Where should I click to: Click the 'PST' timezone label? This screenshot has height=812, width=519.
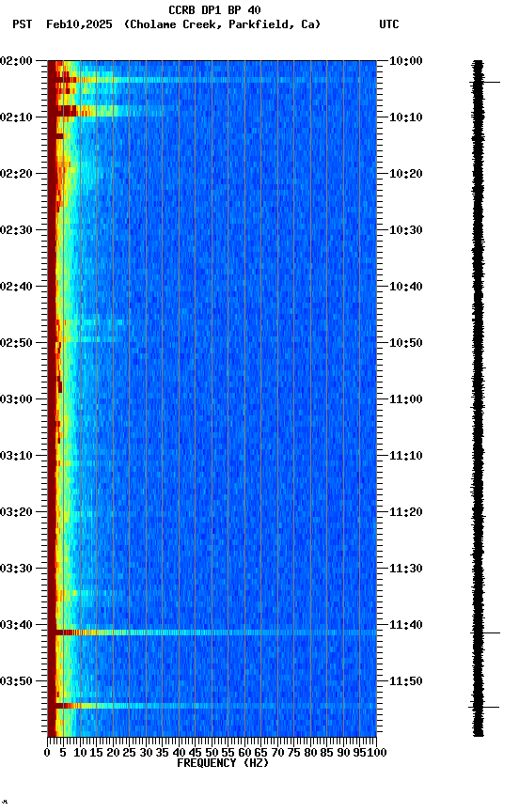point(23,24)
